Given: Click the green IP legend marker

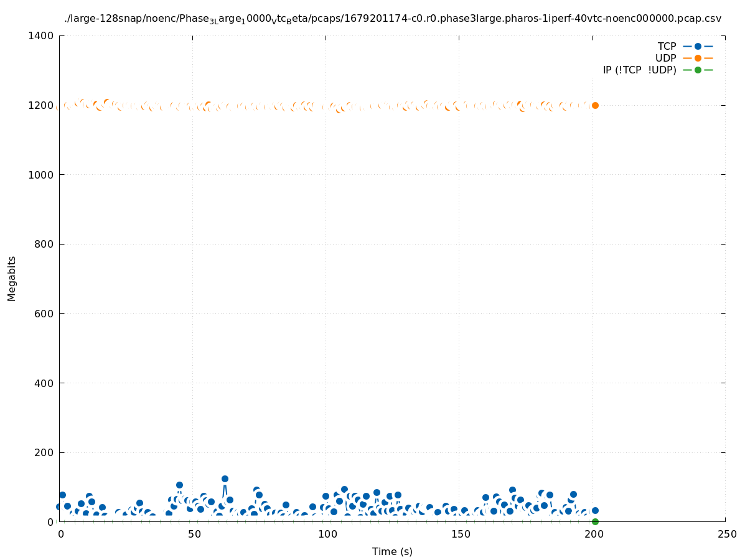Looking at the screenshot, I should (x=698, y=70).
